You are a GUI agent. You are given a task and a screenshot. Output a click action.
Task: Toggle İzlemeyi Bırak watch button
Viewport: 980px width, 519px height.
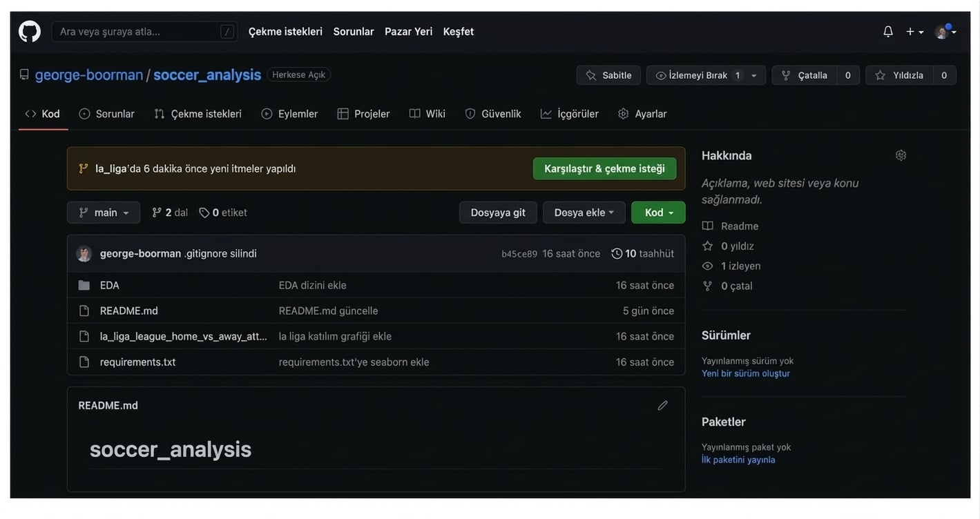698,75
